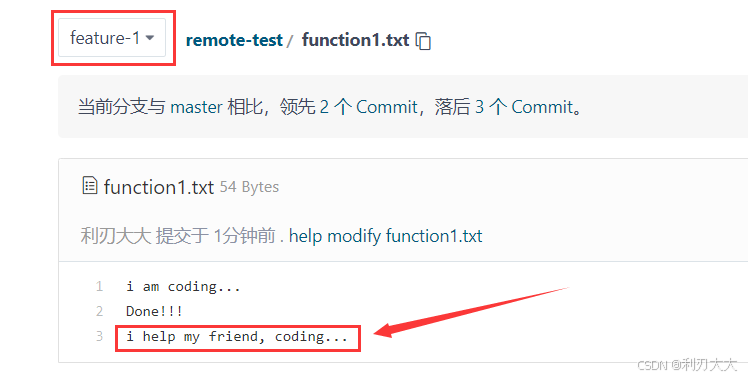
Task: Copy file path using the clipboard icon
Action: click(423, 41)
